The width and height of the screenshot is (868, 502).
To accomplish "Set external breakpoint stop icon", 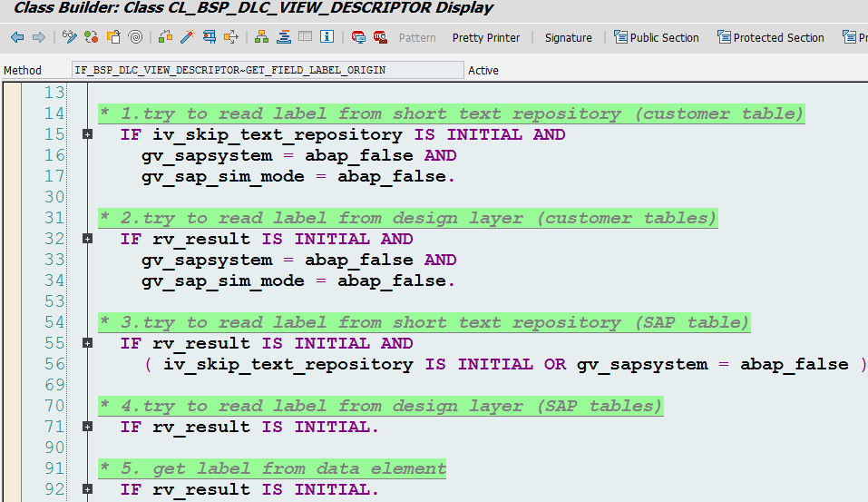I will point(380,37).
